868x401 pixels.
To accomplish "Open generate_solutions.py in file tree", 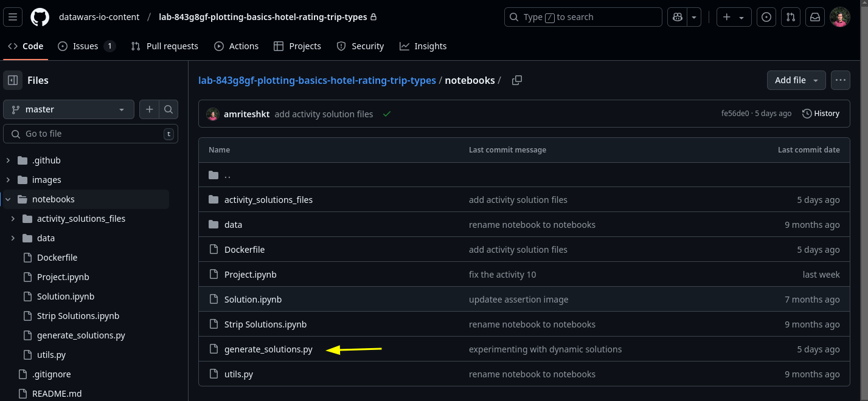I will click(81, 335).
